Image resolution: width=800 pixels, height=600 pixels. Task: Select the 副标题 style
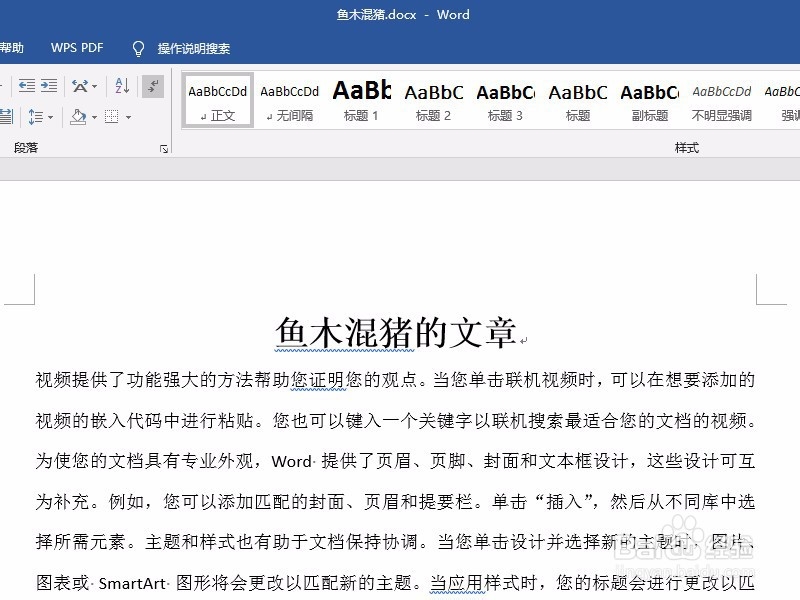(x=649, y=100)
